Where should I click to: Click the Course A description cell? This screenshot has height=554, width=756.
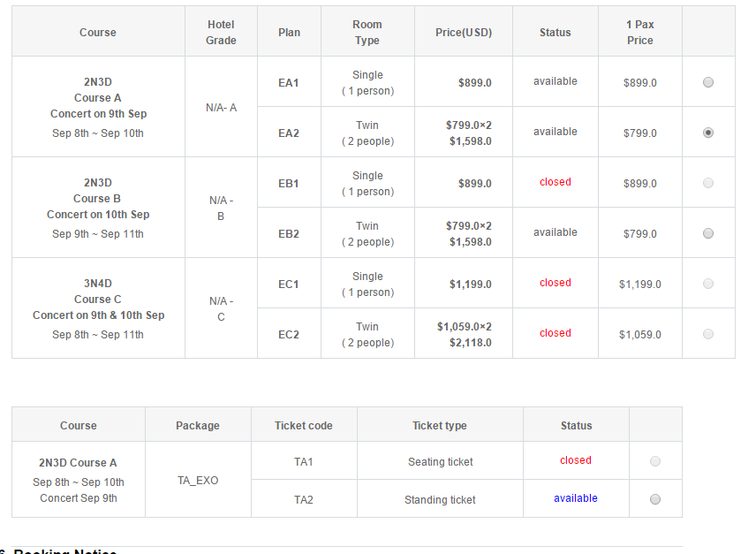pyautogui.click(x=98, y=107)
